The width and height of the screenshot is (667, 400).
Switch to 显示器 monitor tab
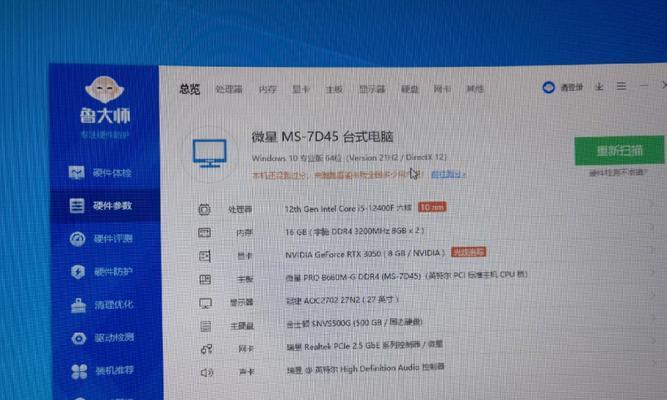pos(372,89)
